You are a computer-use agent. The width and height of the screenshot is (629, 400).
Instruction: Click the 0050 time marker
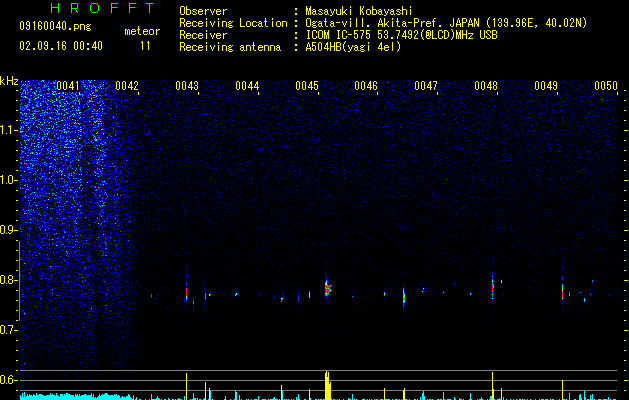coord(606,86)
